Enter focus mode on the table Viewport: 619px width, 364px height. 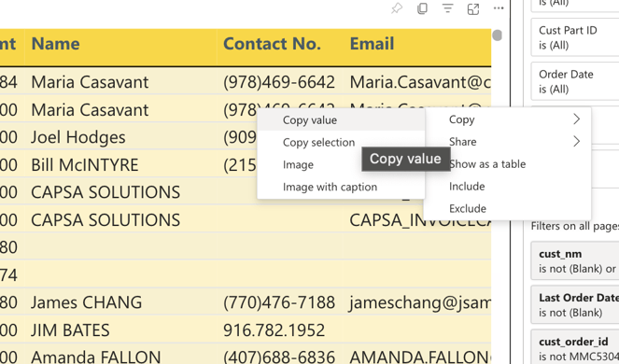[473, 8]
